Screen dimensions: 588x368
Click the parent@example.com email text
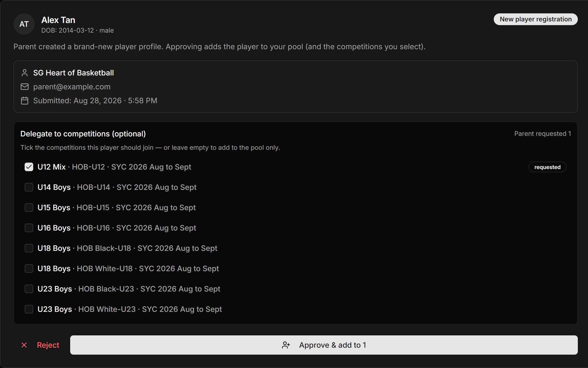click(72, 87)
